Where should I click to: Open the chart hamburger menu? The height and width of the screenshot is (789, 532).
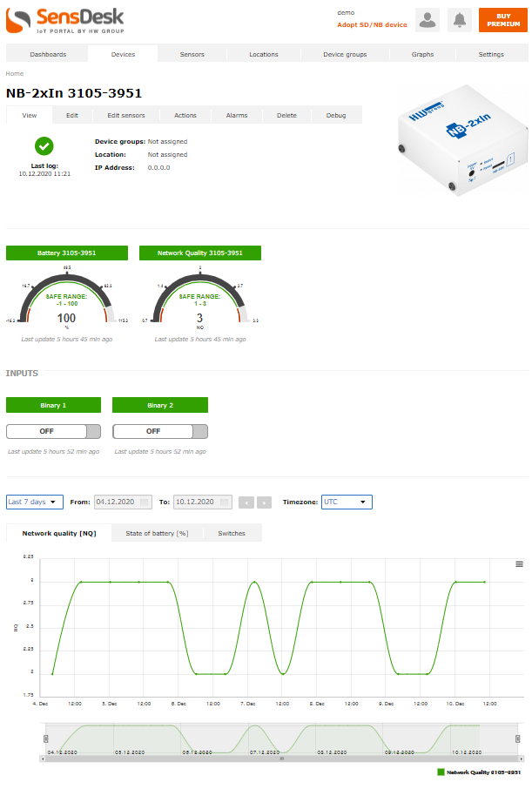point(519,564)
